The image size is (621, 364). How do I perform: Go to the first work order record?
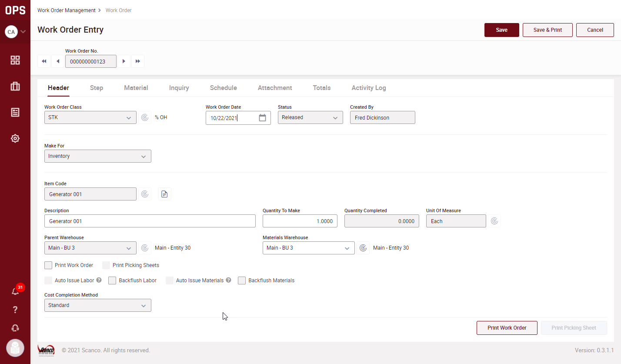point(44,61)
